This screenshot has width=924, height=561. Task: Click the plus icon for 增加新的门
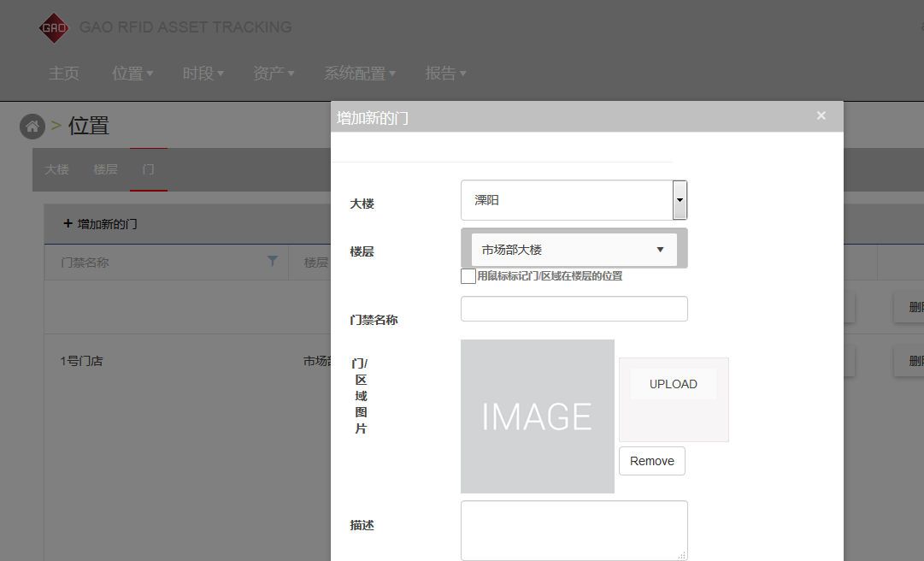68,224
